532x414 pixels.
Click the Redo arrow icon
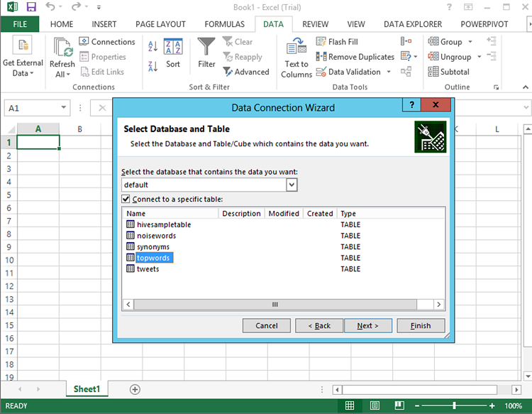tap(77, 6)
